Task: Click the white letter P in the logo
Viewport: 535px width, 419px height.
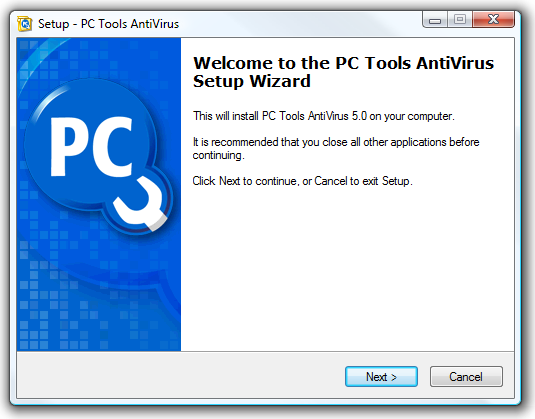Action: coord(68,147)
